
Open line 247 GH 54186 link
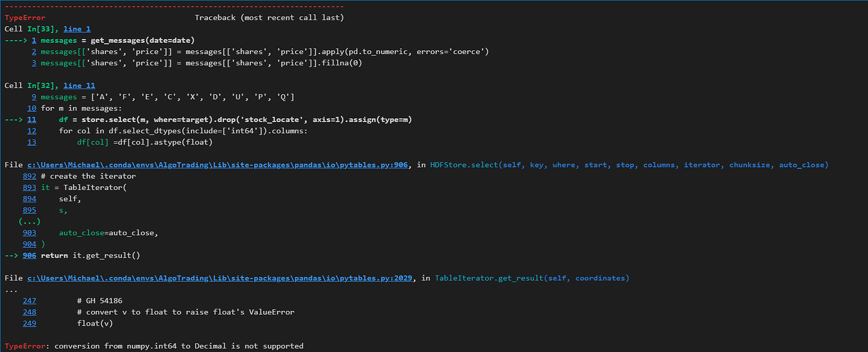[x=30, y=300]
